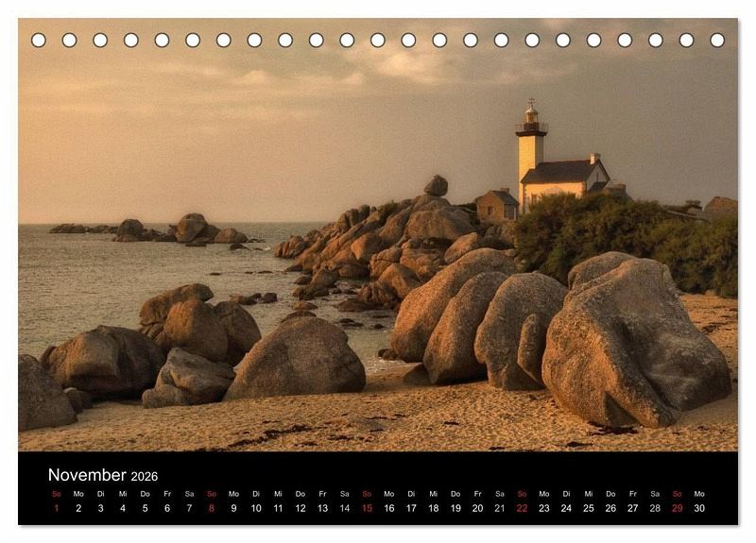Select Saturday date 28

tap(655, 508)
